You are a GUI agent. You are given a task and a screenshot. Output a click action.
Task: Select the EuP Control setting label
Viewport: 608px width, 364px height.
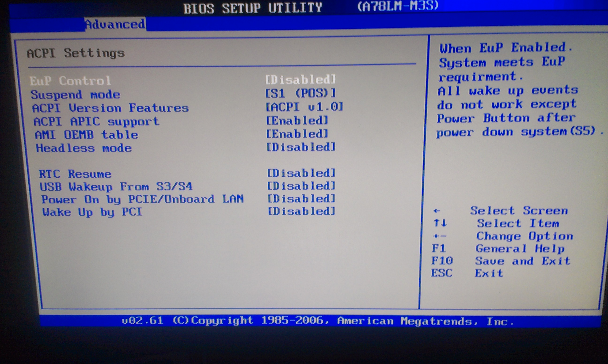coord(70,81)
